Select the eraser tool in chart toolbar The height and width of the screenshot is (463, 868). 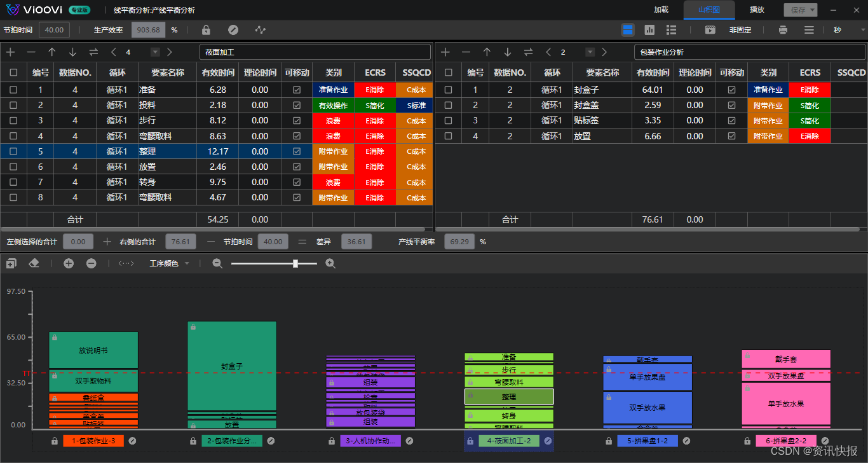click(34, 263)
